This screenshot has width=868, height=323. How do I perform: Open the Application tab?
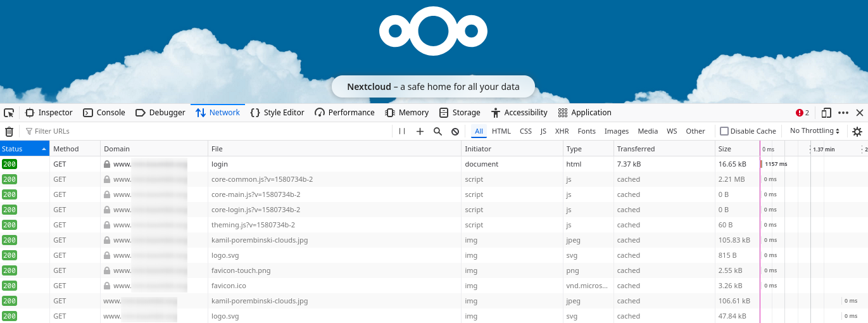pos(584,113)
